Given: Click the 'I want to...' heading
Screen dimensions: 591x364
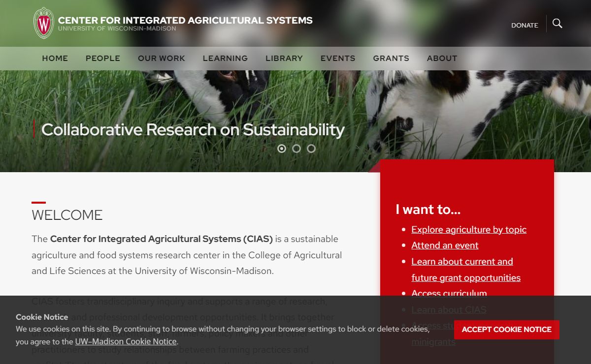Looking at the screenshot, I should [428, 210].
